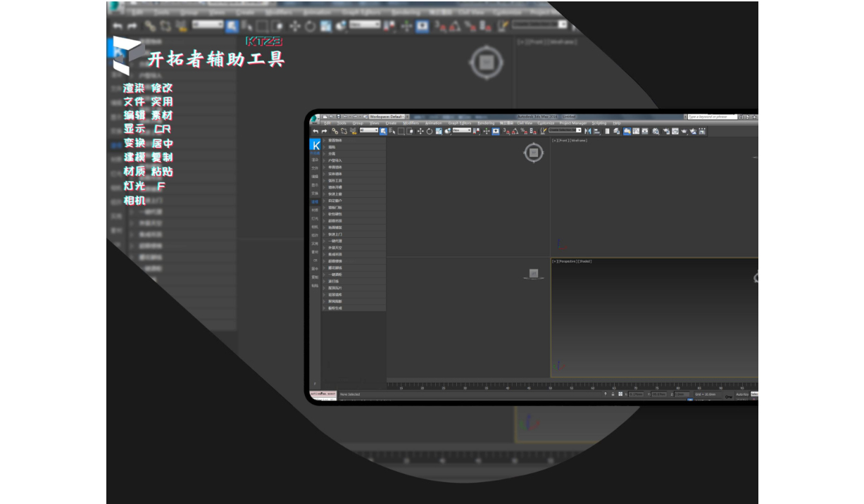Open the Workspace: Default dropdown
This screenshot has width=864, height=504.
coord(387,117)
